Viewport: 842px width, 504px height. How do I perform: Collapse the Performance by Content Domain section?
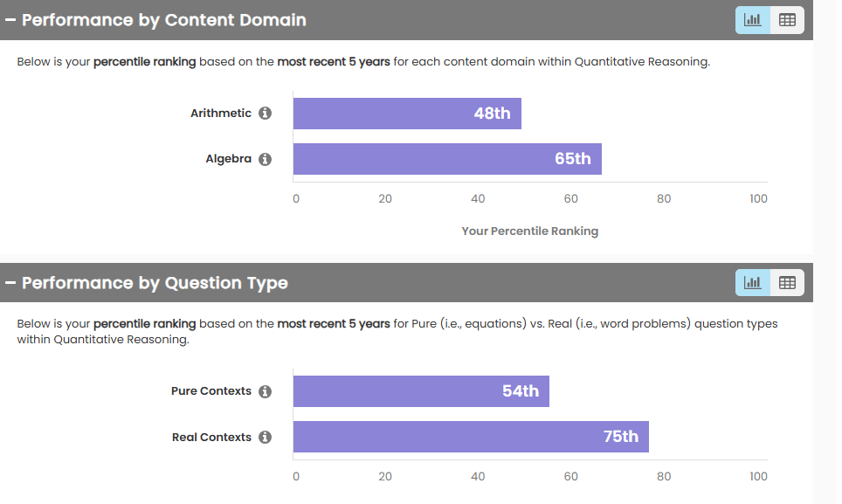click(x=10, y=19)
